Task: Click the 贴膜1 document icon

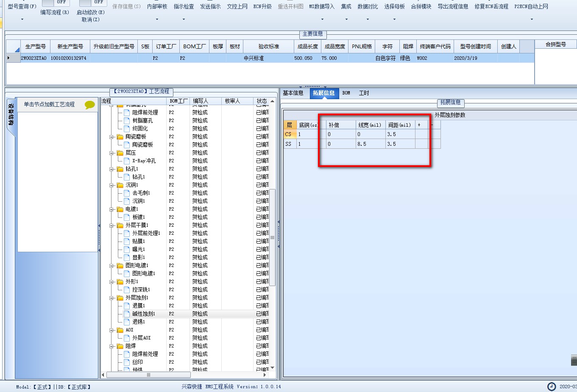Action: coord(127,241)
